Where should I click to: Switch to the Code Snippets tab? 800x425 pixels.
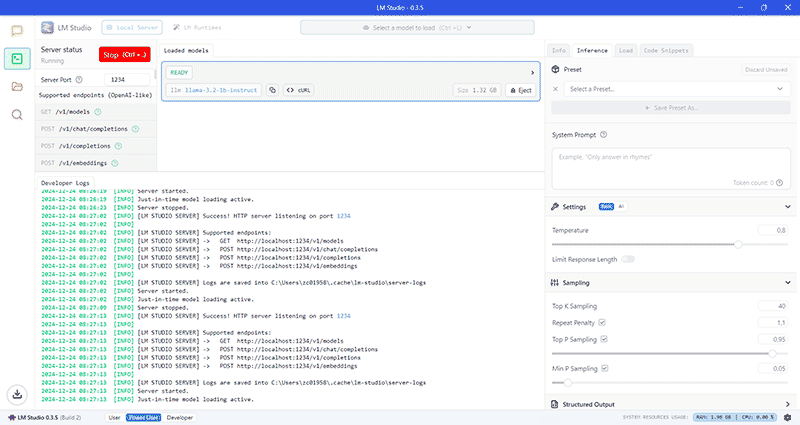pos(666,51)
